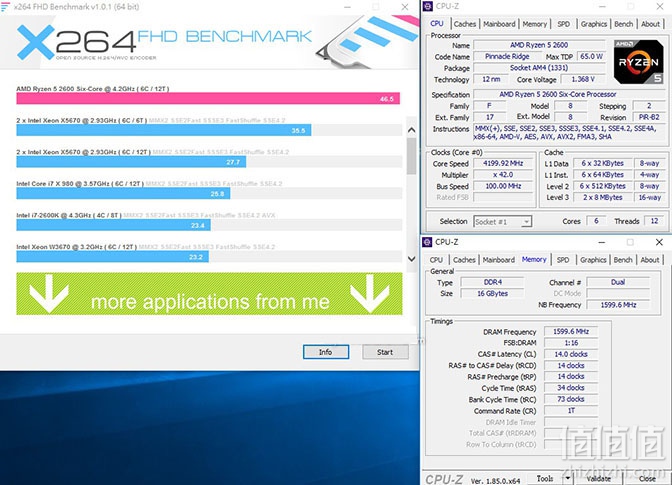This screenshot has width=672, height=485.
Task: Close the bottom CPU-Z window
Action: (x=659, y=242)
